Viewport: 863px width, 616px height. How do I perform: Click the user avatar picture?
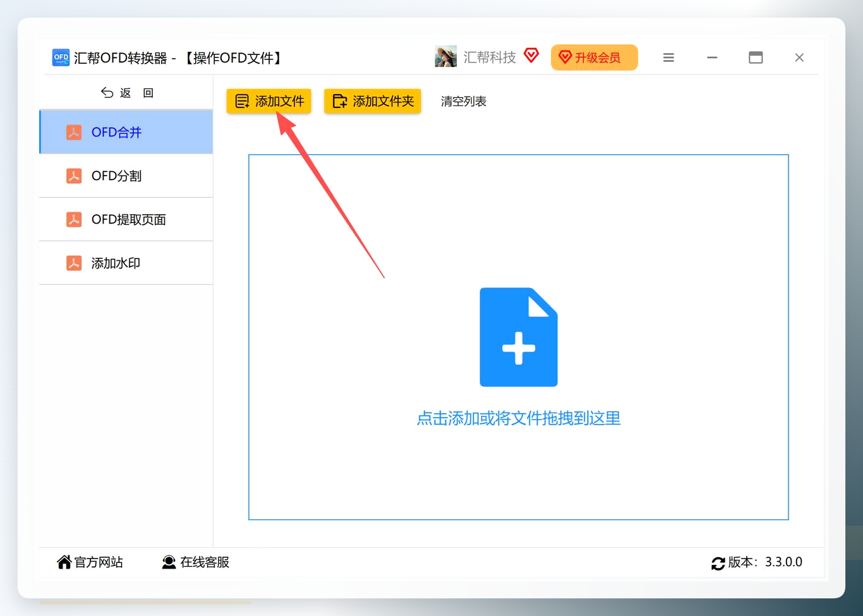click(x=446, y=57)
